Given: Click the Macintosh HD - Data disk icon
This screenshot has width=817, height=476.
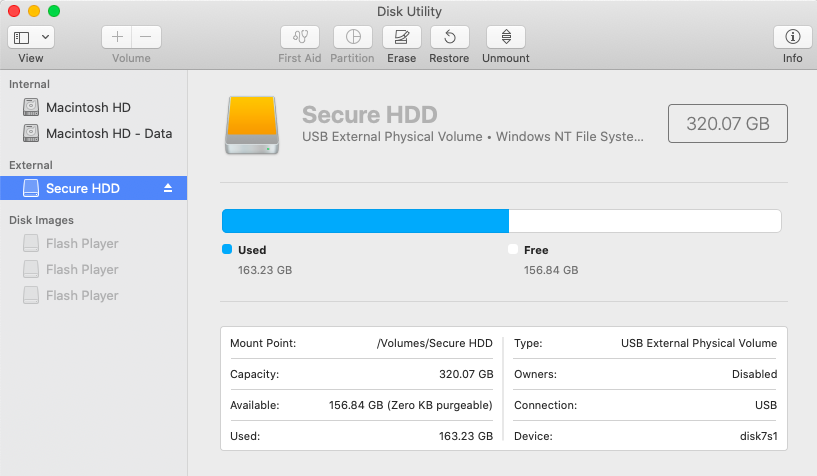Looking at the screenshot, I should [x=31, y=133].
